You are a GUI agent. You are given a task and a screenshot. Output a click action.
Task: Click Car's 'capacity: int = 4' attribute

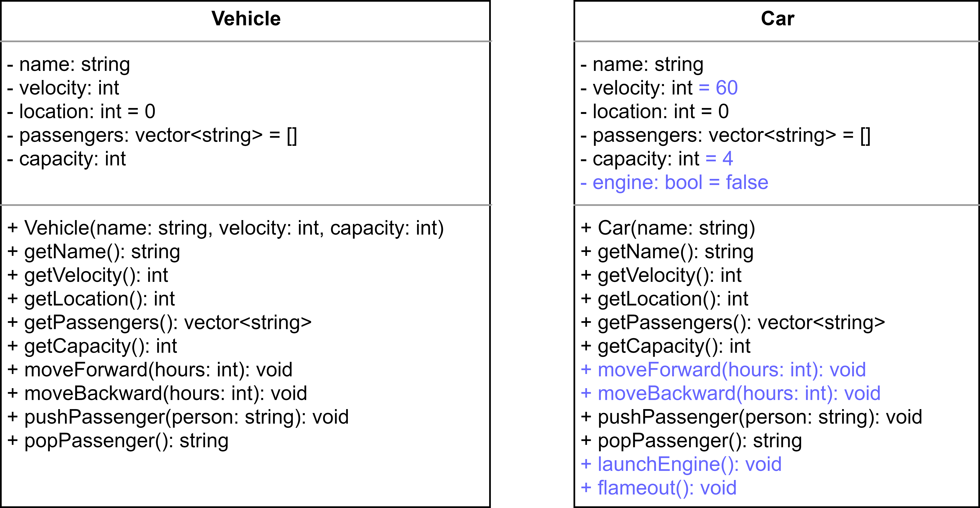tap(657, 159)
